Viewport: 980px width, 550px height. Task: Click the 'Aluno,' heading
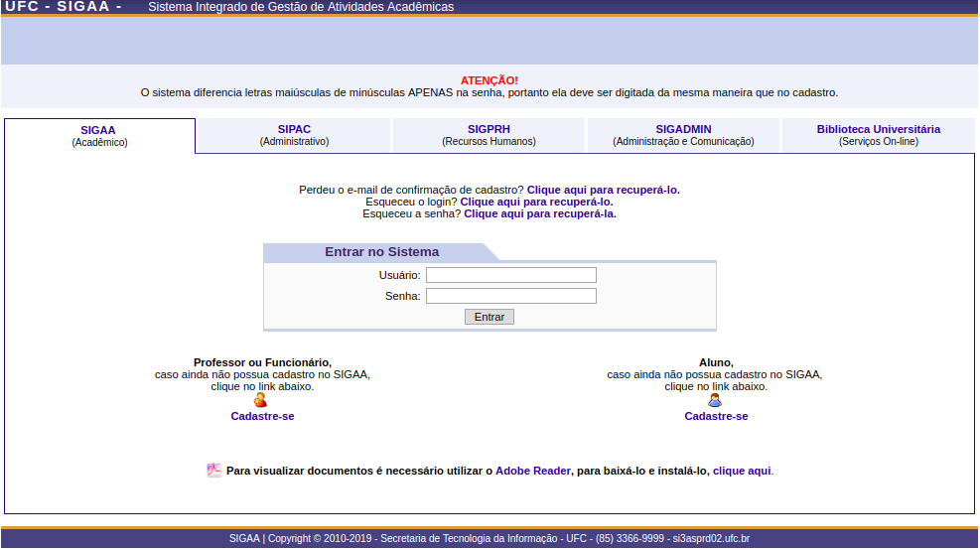pos(716,362)
